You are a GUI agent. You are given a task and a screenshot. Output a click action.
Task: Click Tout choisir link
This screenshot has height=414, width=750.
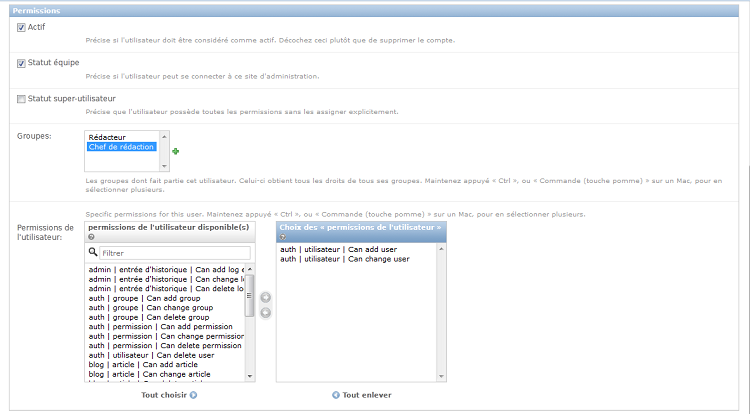[x=164, y=395]
